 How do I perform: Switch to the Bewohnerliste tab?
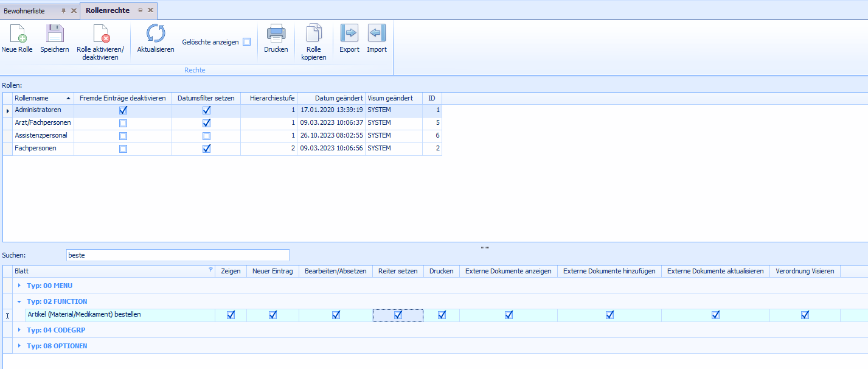[24, 11]
